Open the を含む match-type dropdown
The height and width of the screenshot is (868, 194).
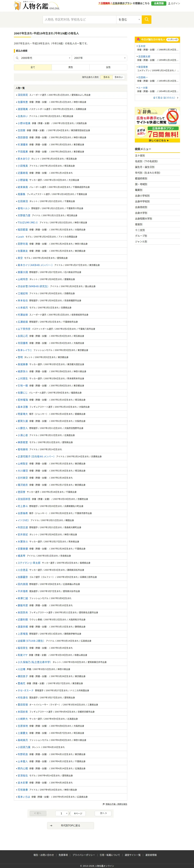pos(129,20)
